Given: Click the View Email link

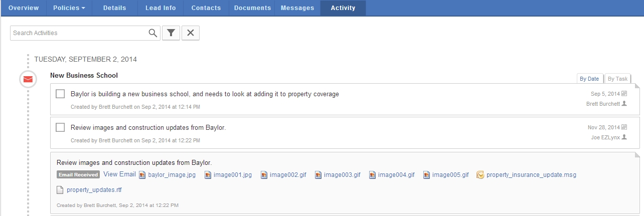Looking at the screenshot, I should tap(119, 174).
